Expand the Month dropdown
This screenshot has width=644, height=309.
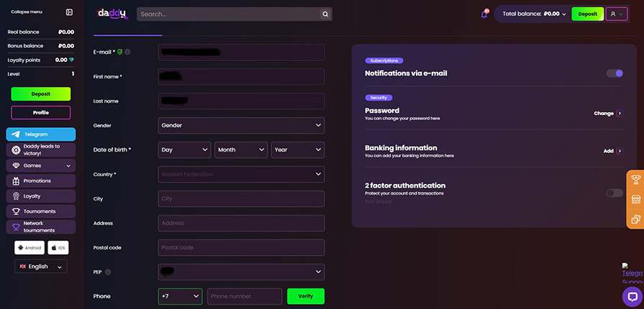pos(241,150)
